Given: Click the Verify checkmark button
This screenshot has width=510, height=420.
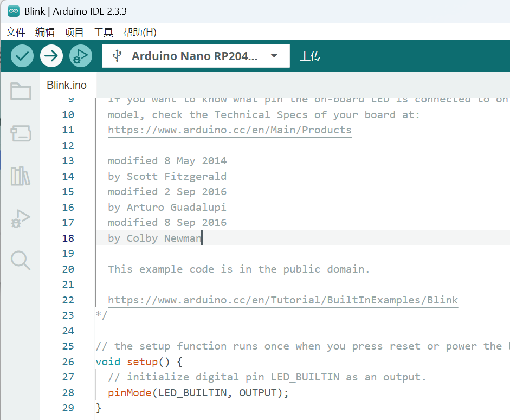Looking at the screenshot, I should (22, 56).
